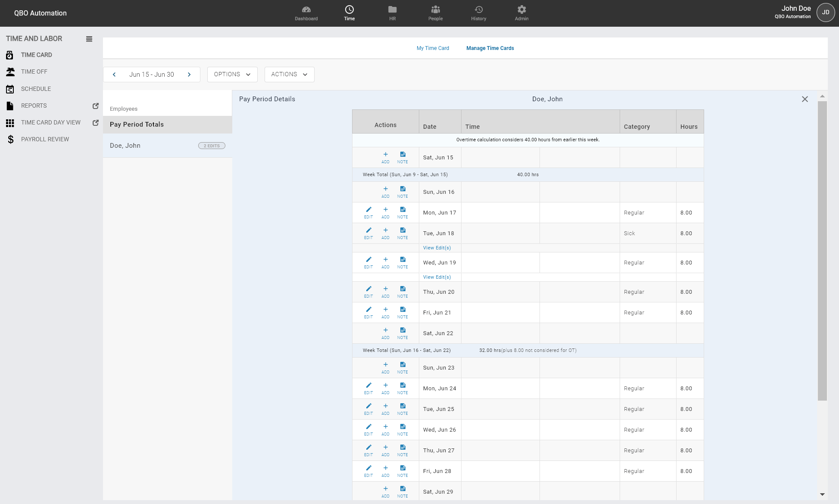
Task: Go to the next pay period
Action: [x=189, y=74]
